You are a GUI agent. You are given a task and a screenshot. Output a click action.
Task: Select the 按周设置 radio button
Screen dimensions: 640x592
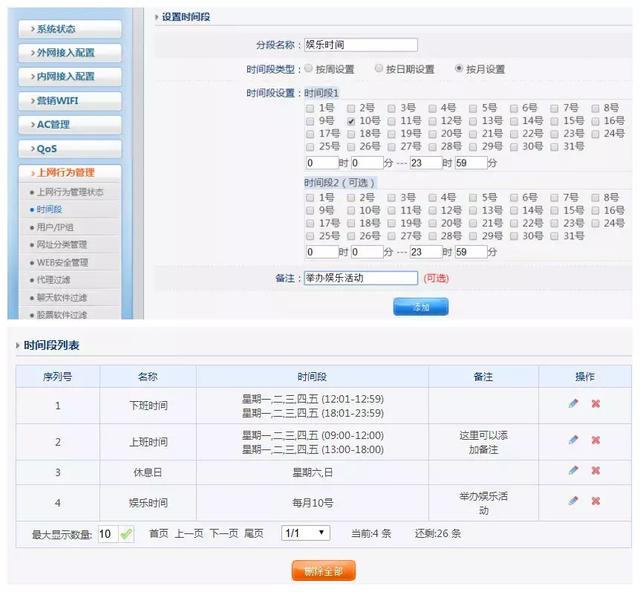pyautogui.click(x=308, y=69)
